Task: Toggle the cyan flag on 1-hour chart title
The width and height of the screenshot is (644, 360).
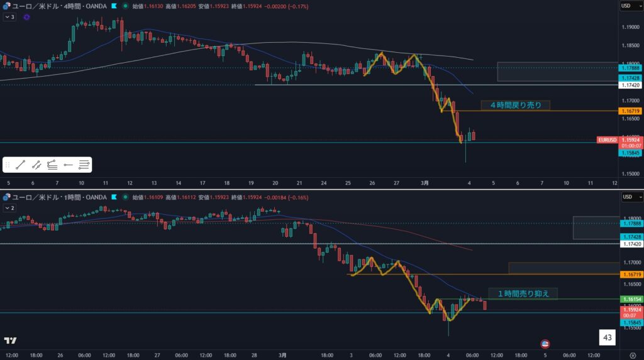Action: pos(113,197)
